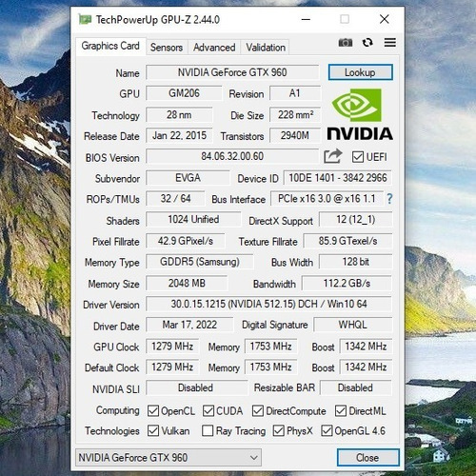Toggle the UEFI checkbox
The image size is (476, 476).
(x=358, y=157)
